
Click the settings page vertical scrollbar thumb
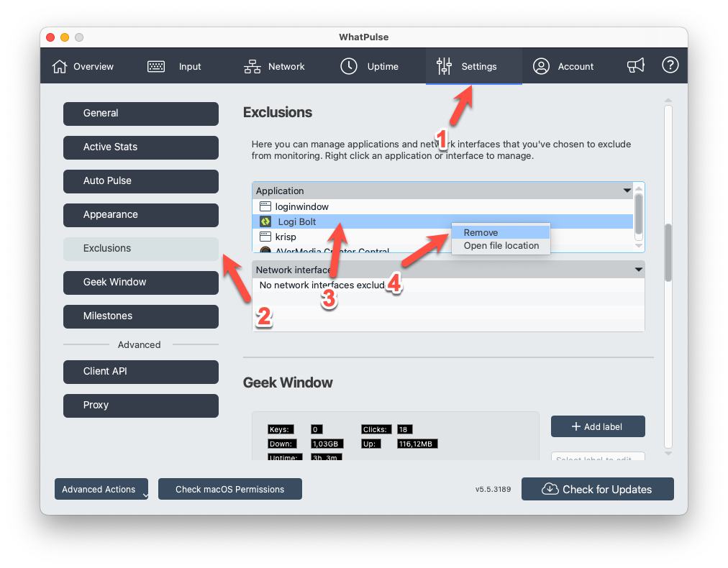pyautogui.click(x=668, y=253)
